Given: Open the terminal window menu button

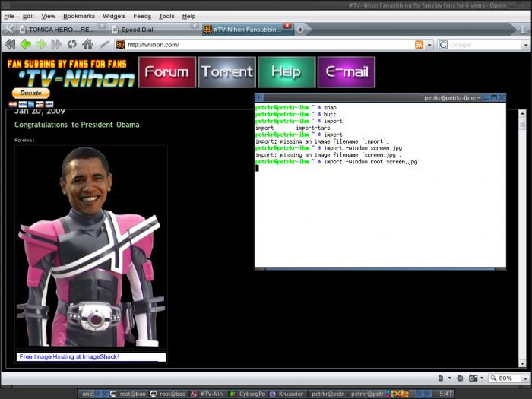Looking at the screenshot, I should 259,98.
